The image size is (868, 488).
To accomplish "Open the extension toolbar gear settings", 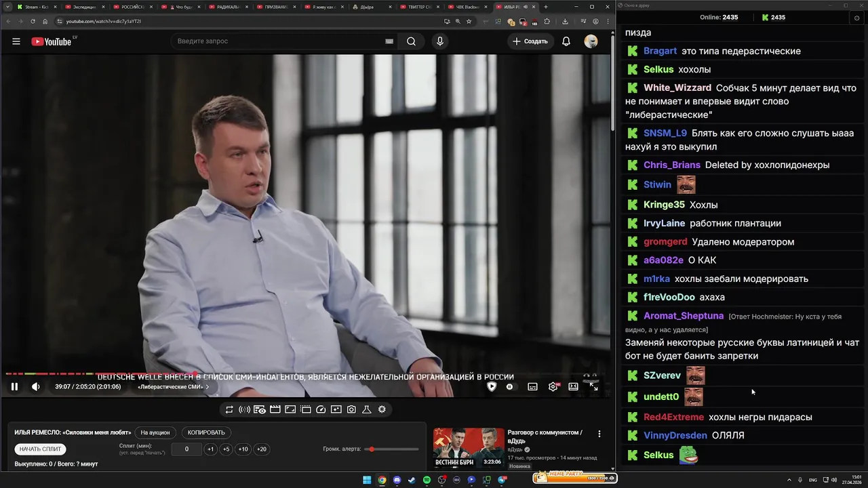I will click(382, 409).
